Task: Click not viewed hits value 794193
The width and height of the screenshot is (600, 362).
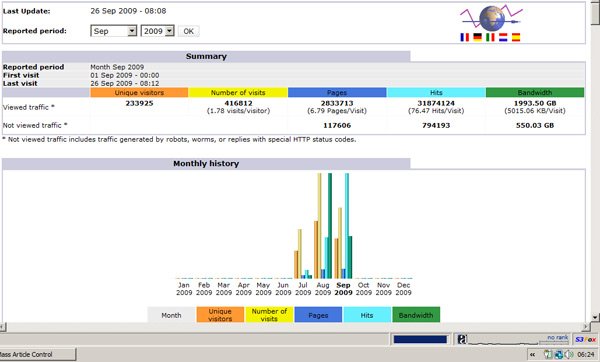Action: [x=436, y=125]
